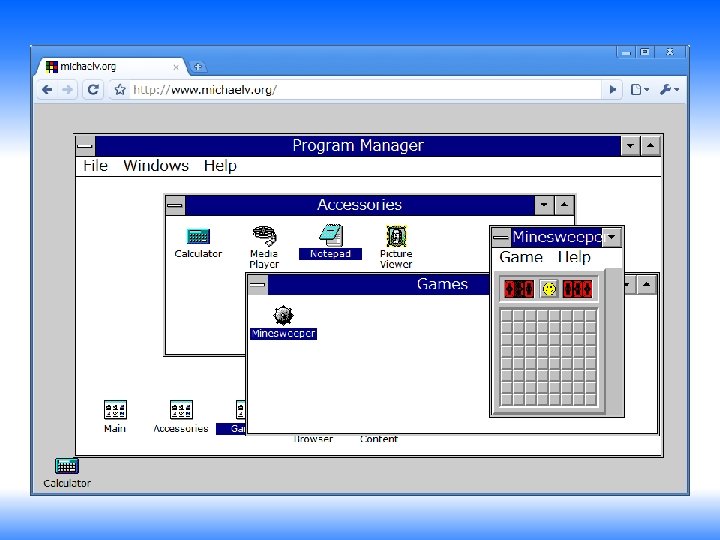Open the File menu in Program Manager
Image resolution: width=720 pixels, height=540 pixels.
tap(96, 166)
